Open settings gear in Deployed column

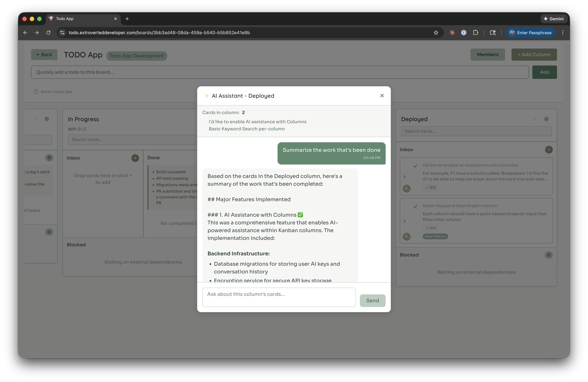(x=546, y=119)
